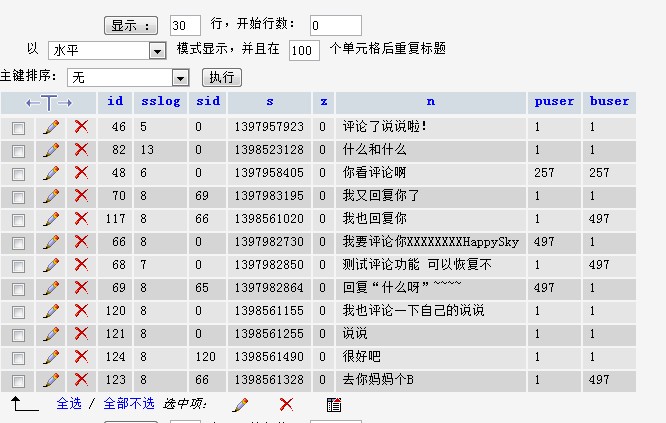Delete row with id 121
666x423 pixels.
[81, 333]
